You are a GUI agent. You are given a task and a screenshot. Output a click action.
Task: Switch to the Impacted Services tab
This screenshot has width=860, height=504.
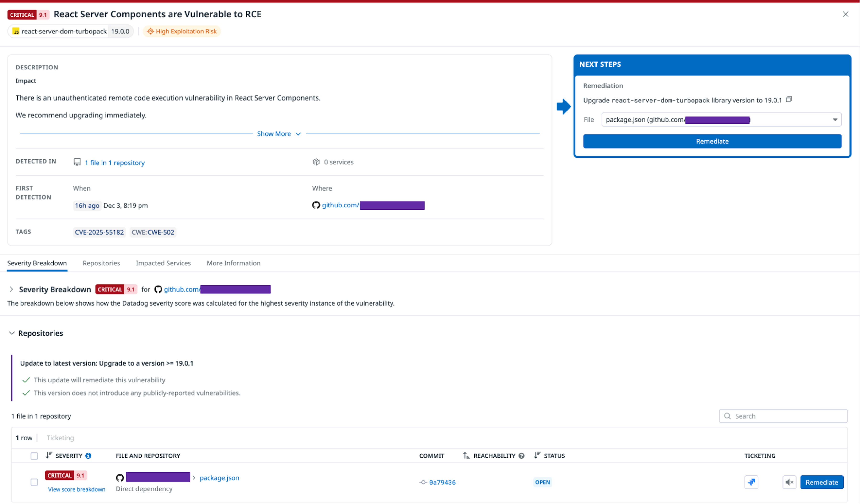tap(163, 263)
